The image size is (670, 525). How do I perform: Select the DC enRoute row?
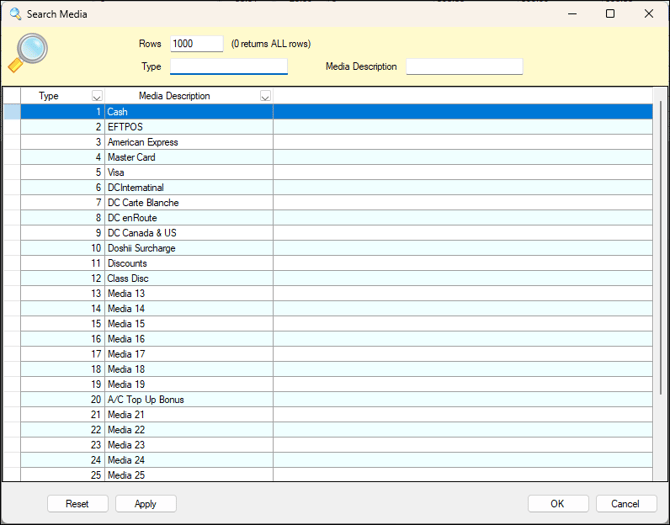pos(336,218)
